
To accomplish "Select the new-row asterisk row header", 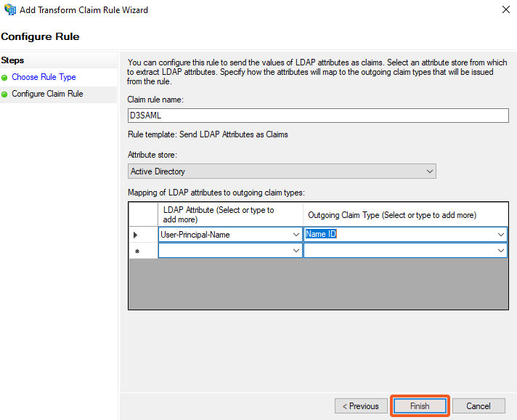I will [x=135, y=251].
